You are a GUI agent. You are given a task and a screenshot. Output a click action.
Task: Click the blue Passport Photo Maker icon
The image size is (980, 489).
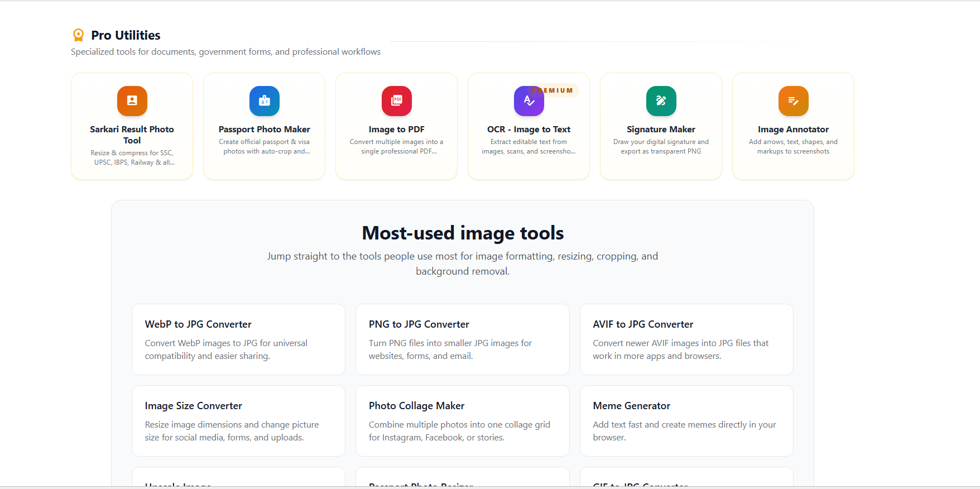(x=265, y=101)
